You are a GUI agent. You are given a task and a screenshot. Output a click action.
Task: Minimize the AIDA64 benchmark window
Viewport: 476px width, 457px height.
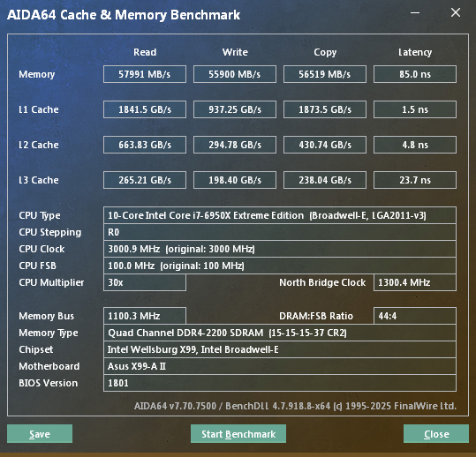[x=415, y=12]
